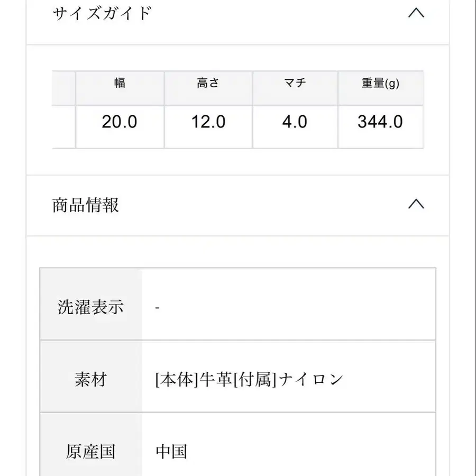Collapse the サイズガイド section chevron

(417, 13)
